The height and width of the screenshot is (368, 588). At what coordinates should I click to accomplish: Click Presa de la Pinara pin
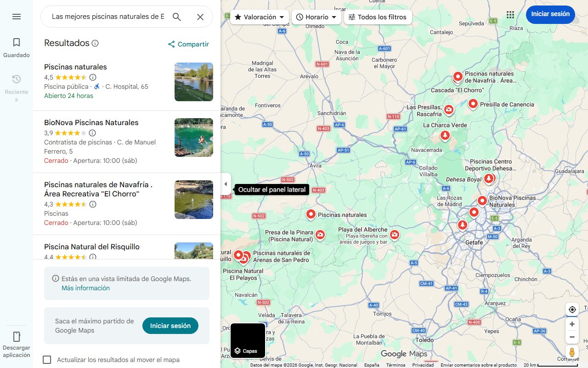point(320,235)
